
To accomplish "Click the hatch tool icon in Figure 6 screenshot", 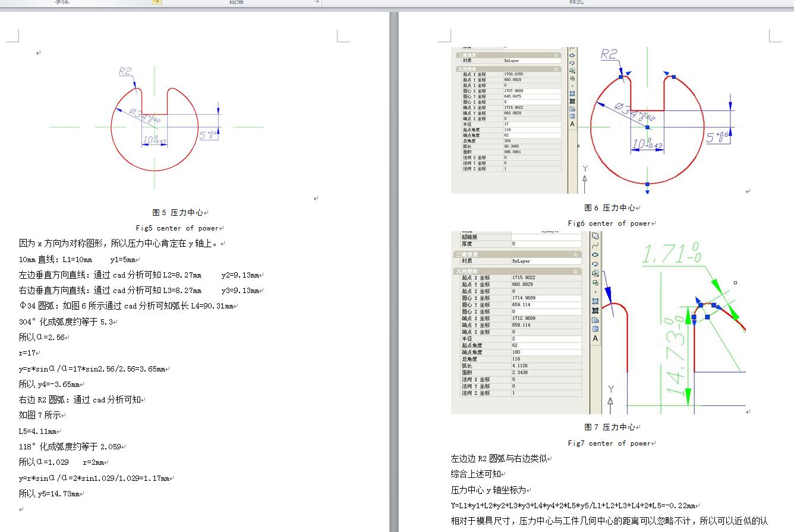I will click(x=572, y=93).
